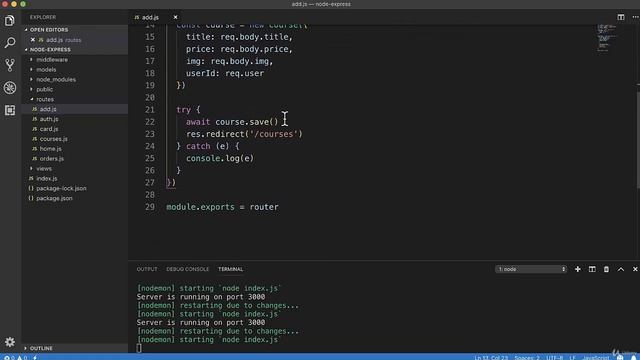640x360 pixels.
Task: Open the Extensions view
Action: click(10, 110)
